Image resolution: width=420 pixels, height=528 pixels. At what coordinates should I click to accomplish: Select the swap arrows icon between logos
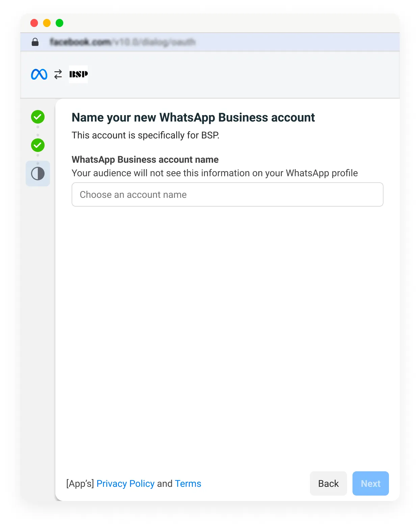[x=57, y=74]
